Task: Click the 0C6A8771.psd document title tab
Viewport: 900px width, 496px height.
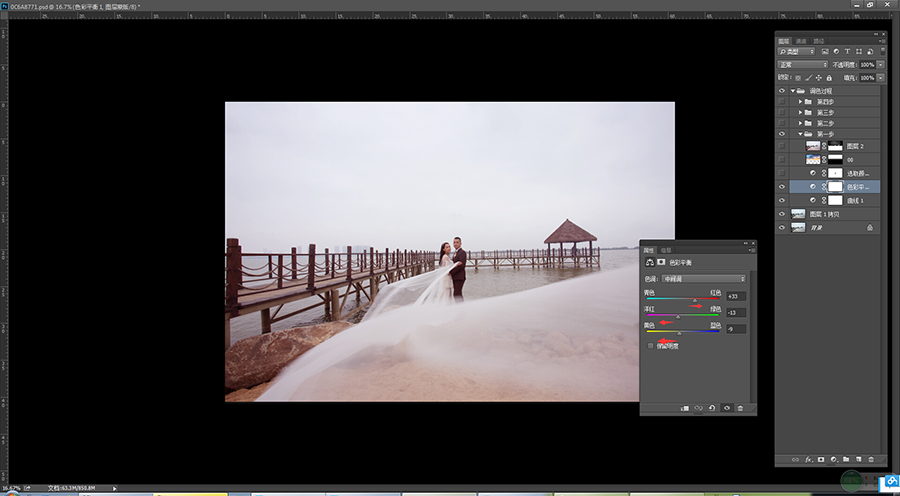Action: [75, 6]
